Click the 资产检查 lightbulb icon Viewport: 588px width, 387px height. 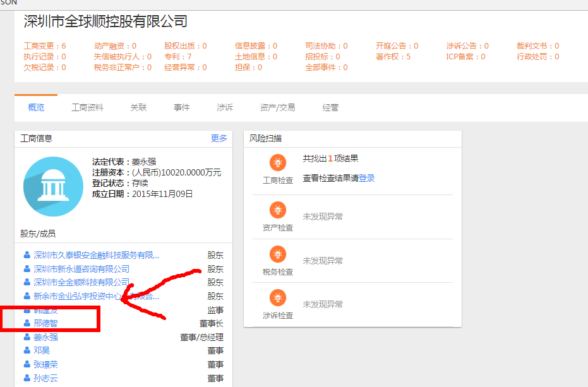pos(278,210)
